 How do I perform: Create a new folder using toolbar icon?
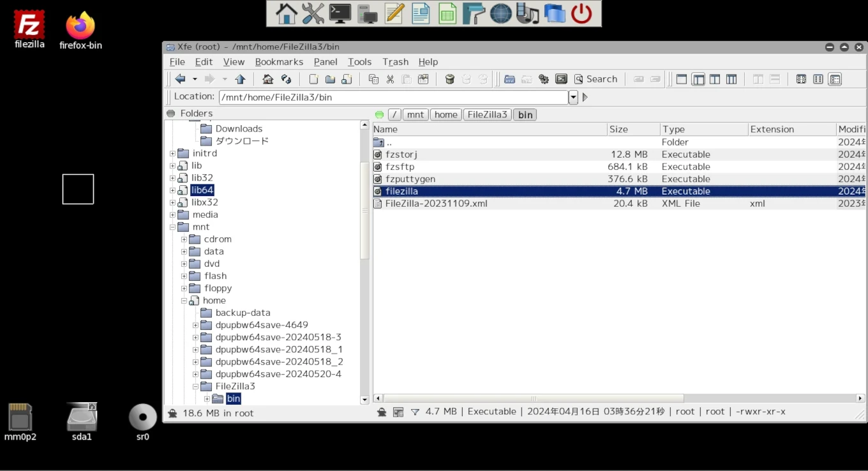tap(330, 79)
